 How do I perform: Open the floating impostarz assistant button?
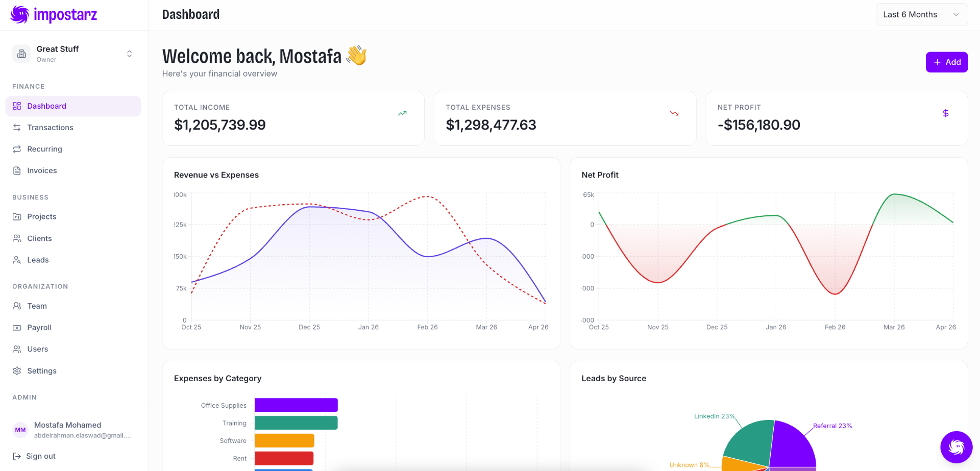pyautogui.click(x=956, y=447)
